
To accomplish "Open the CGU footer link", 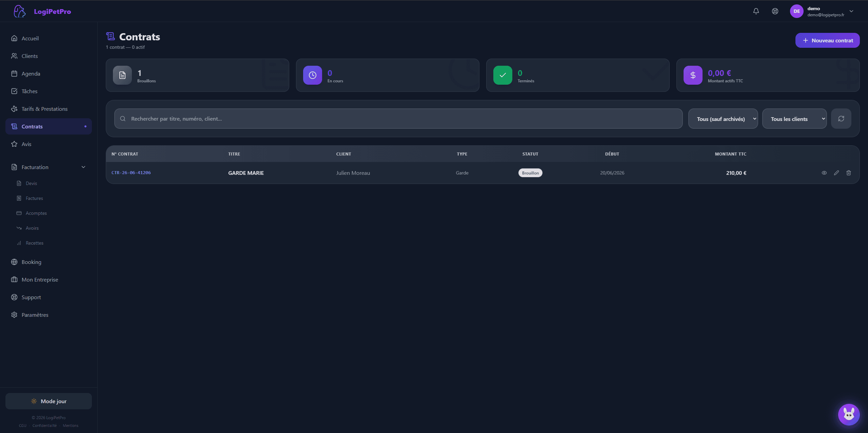I will 22,426.
